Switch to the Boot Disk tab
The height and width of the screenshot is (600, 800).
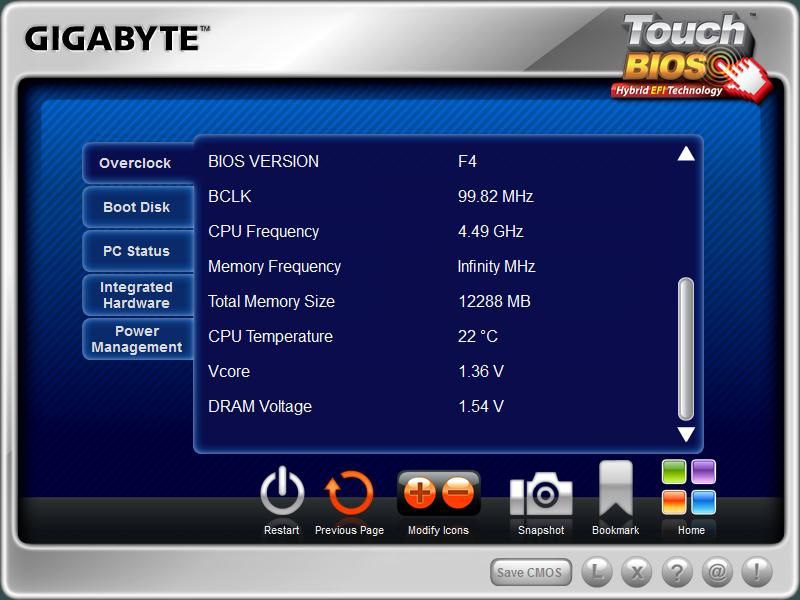(x=138, y=207)
